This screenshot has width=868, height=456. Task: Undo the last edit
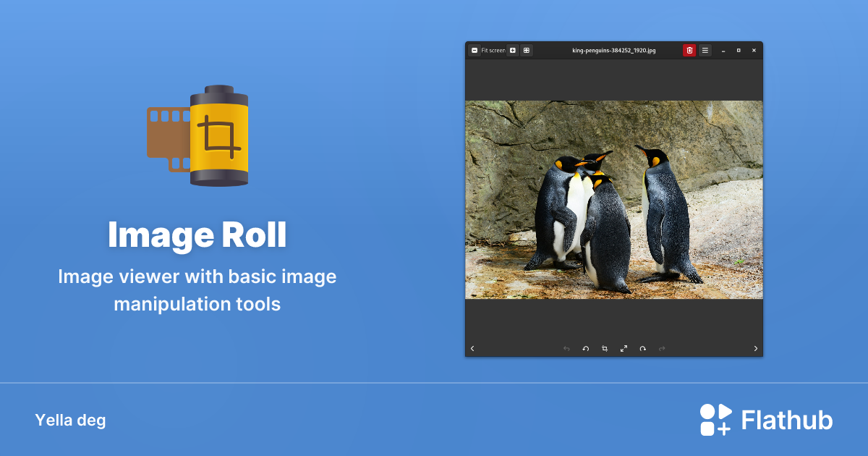point(566,348)
